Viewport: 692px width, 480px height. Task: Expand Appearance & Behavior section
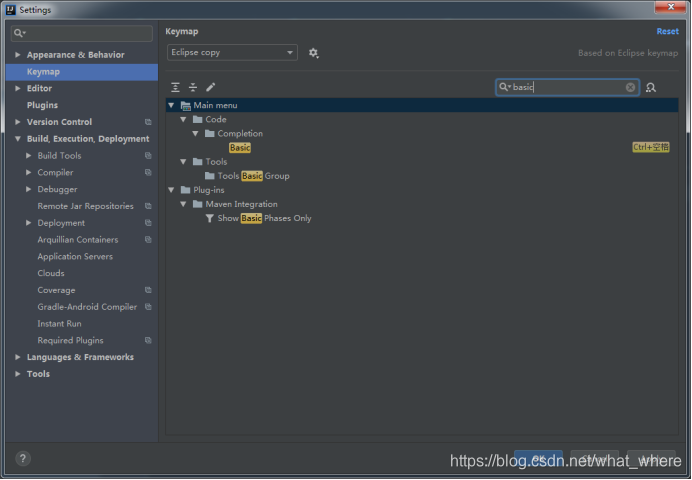(18, 55)
